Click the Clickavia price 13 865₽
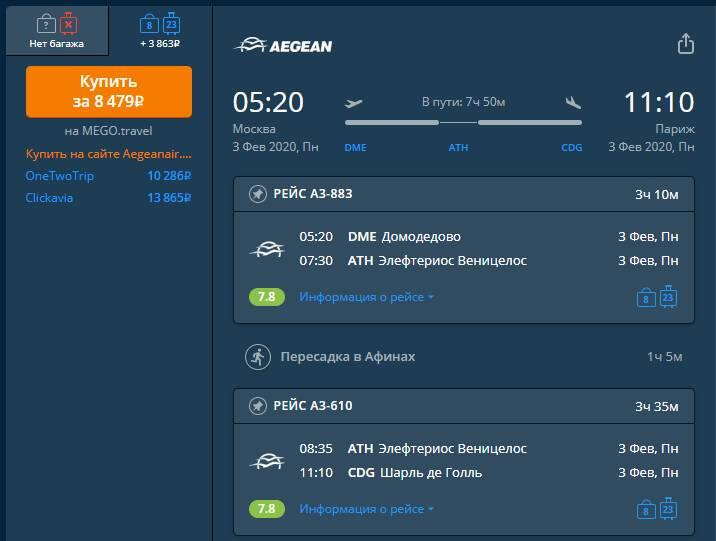The height and width of the screenshot is (541, 716). (169, 198)
